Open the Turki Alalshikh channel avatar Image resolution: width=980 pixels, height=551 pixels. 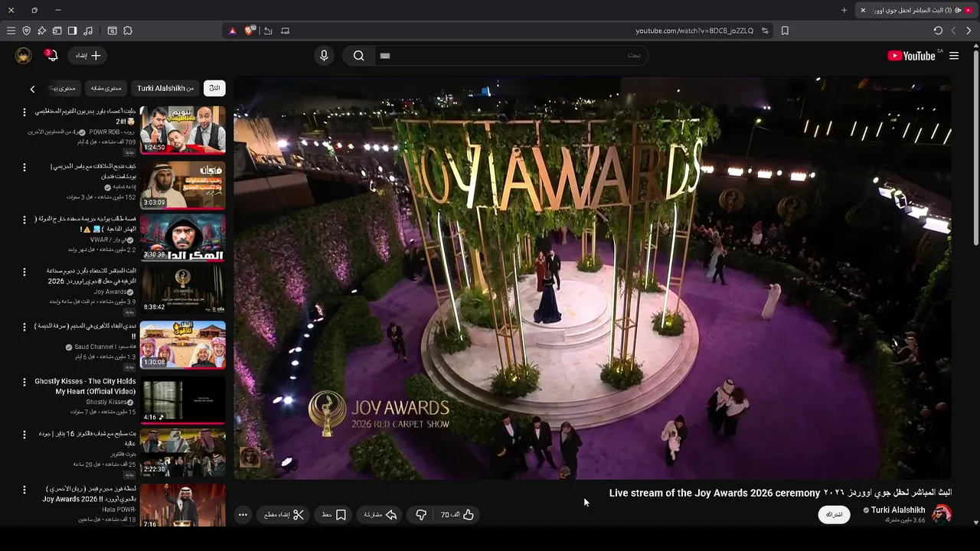coord(942,514)
